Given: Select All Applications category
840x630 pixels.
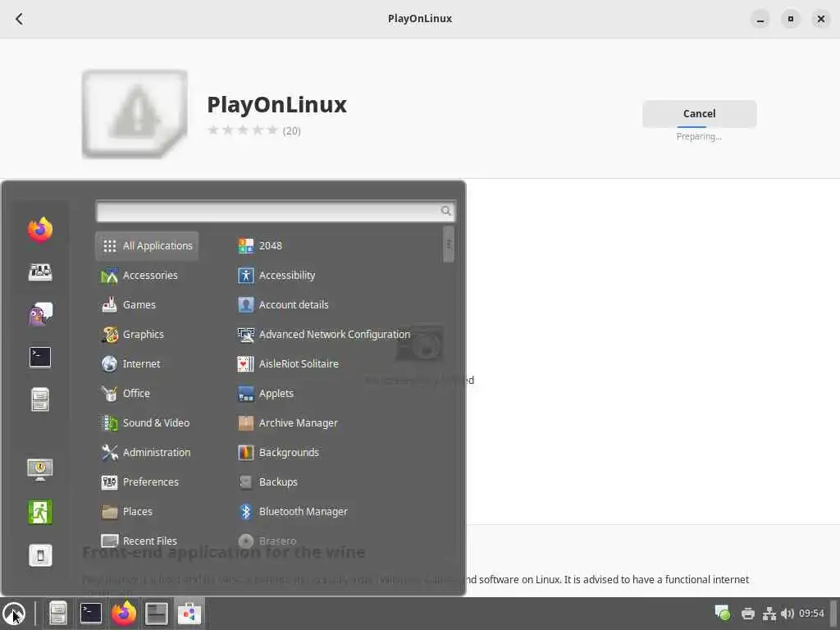Looking at the screenshot, I should pyautogui.click(x=148, y=246).
